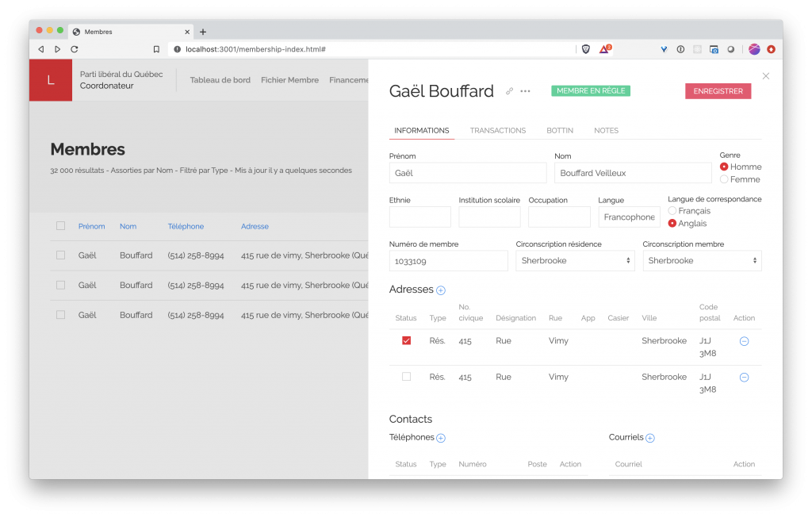The image size is (812, 518).
Task: Open the three-dot options menu in the header
Action: (x=525, y=91)
